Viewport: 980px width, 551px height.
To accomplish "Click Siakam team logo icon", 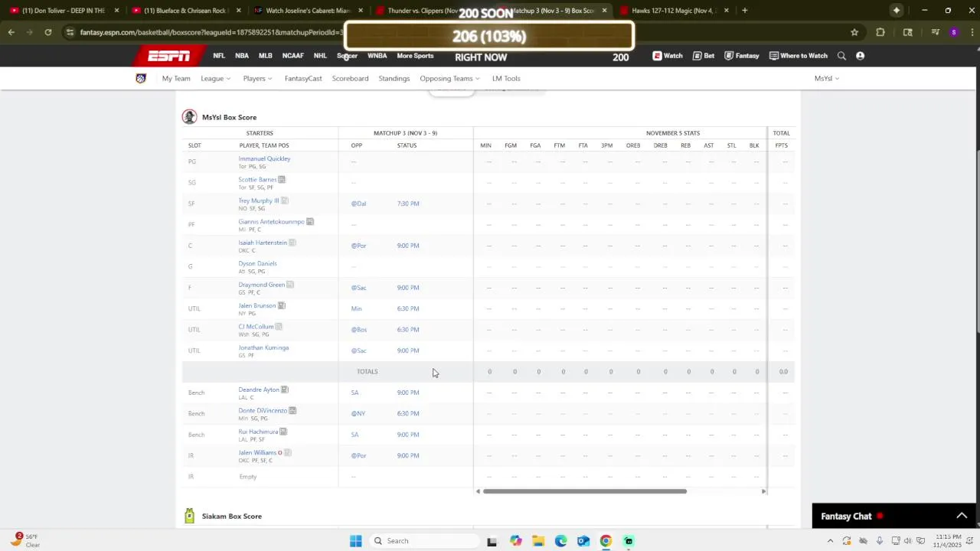I will tap(190, 517).
